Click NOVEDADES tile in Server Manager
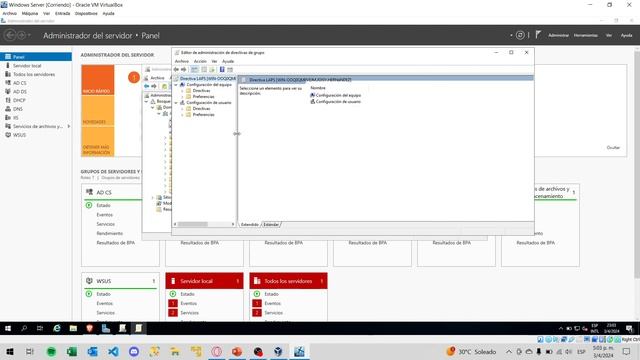 point(98,111)
